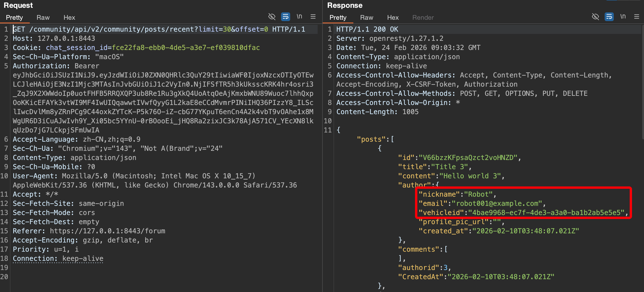644x292 pixels.
Task: Select the Response Pretty tab
Action: [x=338, y=17]
